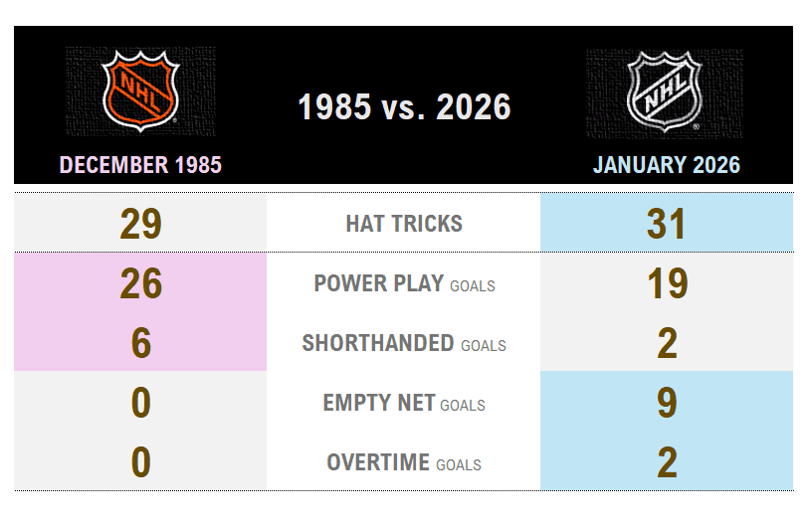
Task: Select the 'OVERTIME GOALS' row label
Action: pos(404,462)
